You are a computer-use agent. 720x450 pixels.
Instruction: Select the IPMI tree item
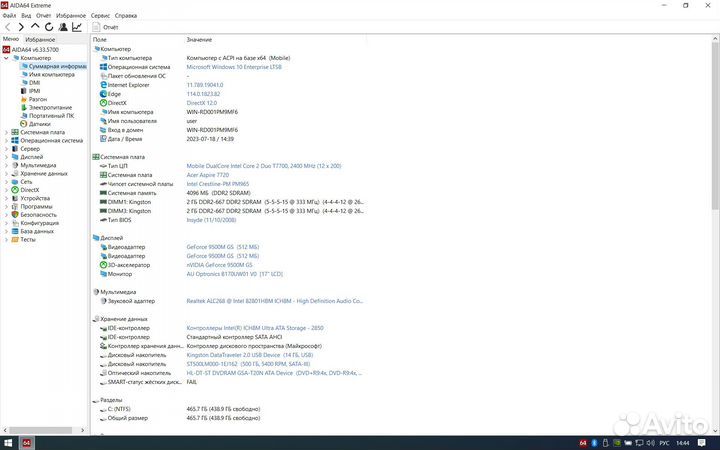(x=30, y=91)
